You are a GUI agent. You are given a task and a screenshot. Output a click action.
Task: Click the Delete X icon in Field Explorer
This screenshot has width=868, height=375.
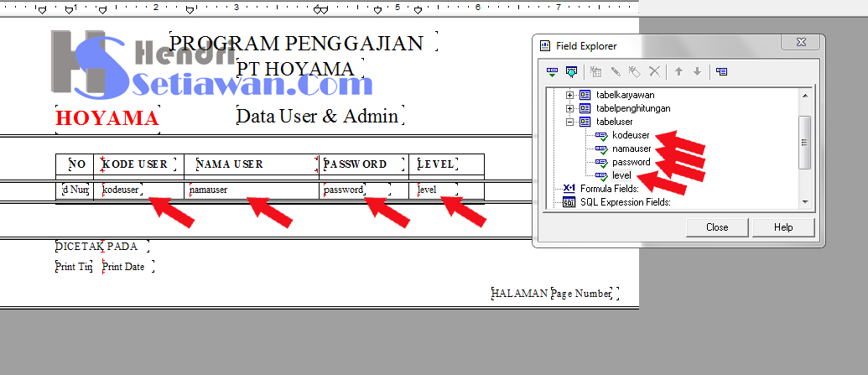[x=654, y=71]
